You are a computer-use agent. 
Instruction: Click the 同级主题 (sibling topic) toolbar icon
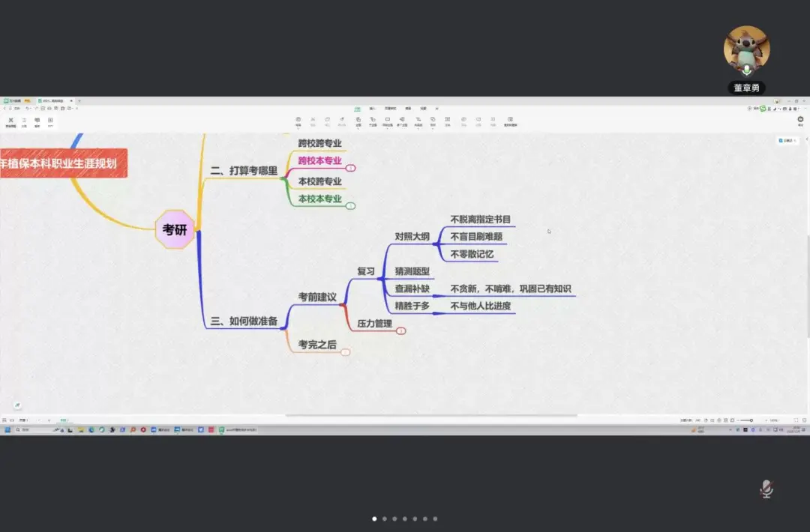(387, 120)
